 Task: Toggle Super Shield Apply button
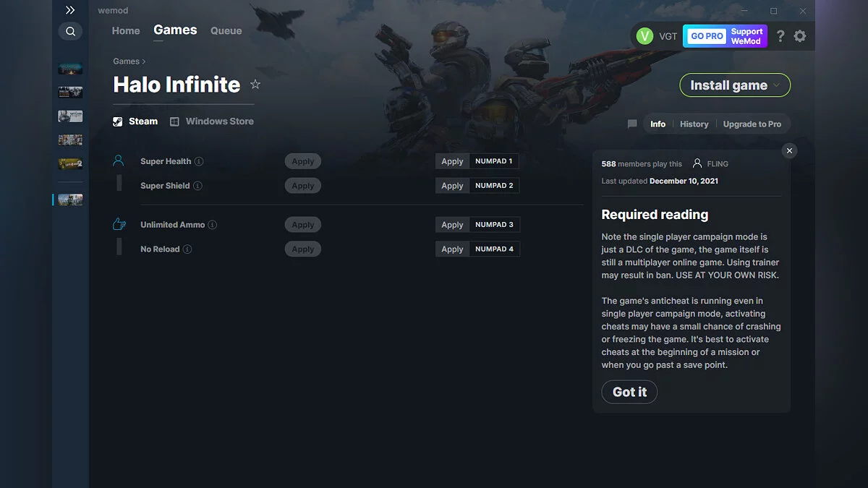coord(302,186)
